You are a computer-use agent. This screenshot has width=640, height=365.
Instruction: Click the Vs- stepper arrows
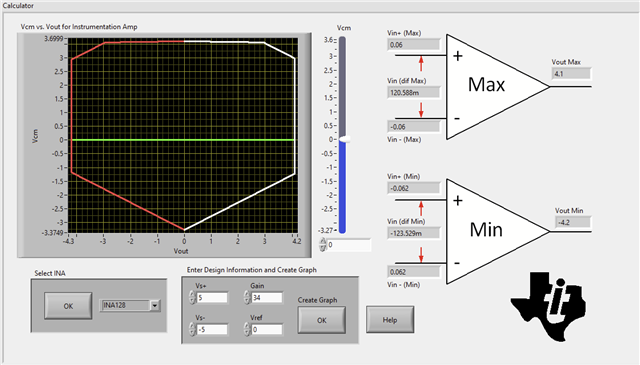pos(192,329)
